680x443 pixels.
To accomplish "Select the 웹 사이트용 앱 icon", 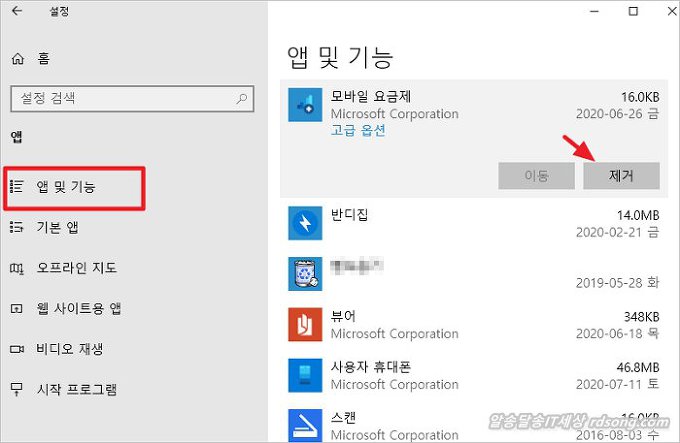I will pyautogui.click(x=16, y=309).
